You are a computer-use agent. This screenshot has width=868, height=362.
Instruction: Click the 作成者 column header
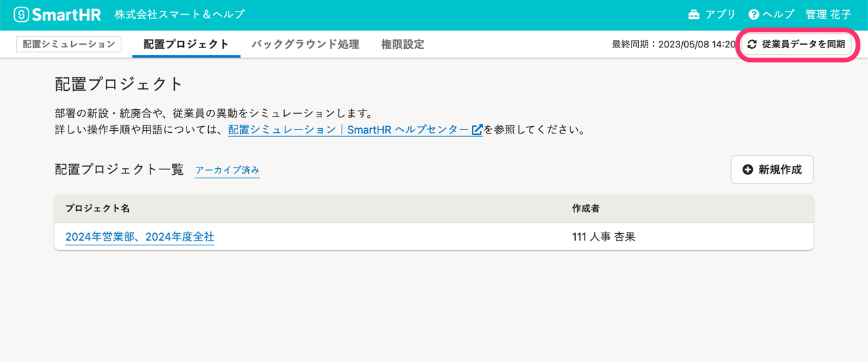[586, 209]
